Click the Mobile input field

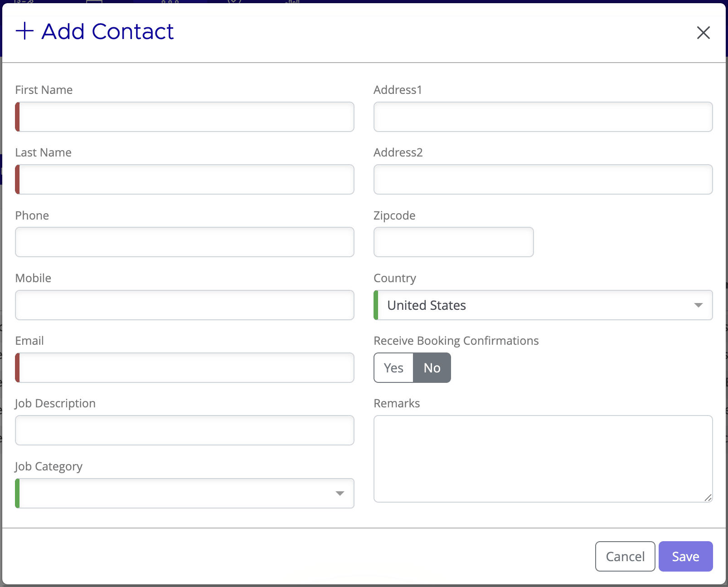(x=184, y=305)
